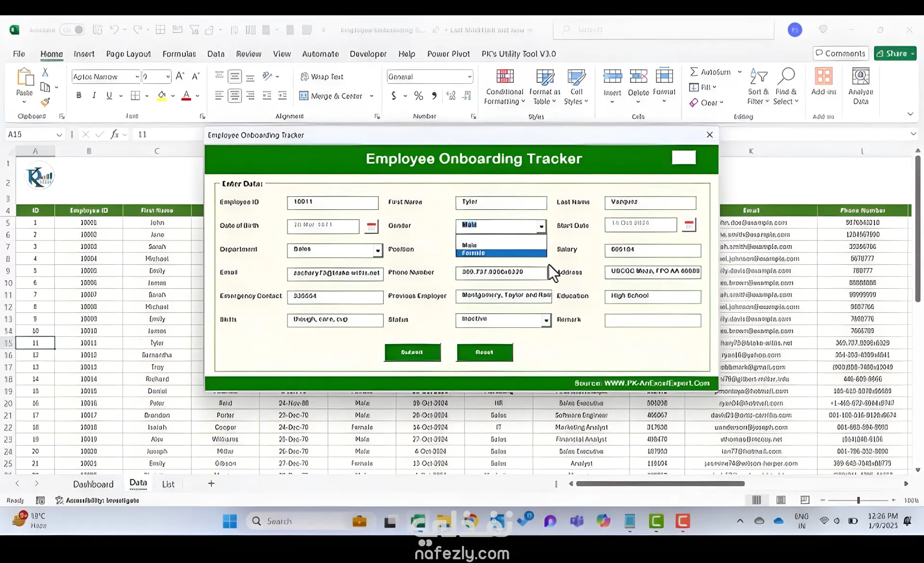Click the green Reset button
This screenshot has height=563, width=924.
point(485,352)
